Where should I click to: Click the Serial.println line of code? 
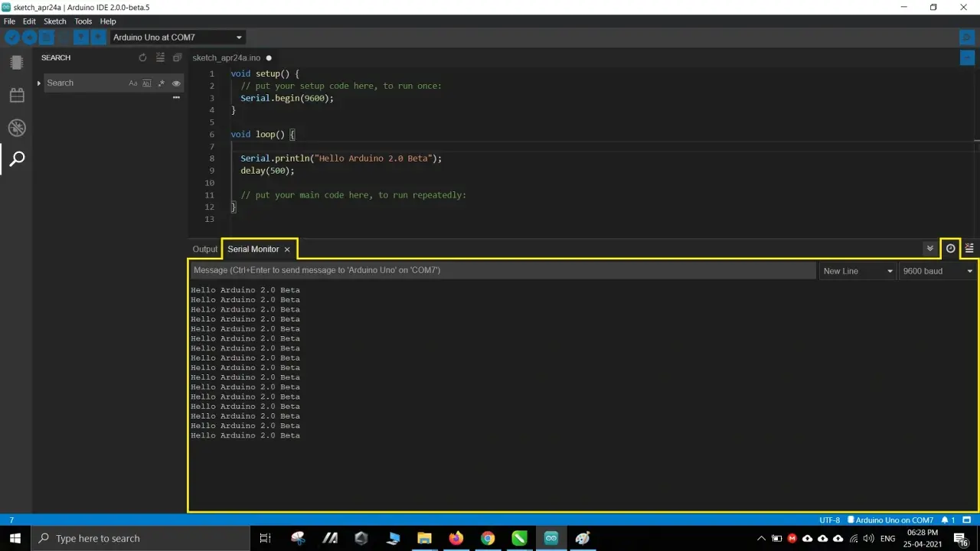[x=341, y=158]
